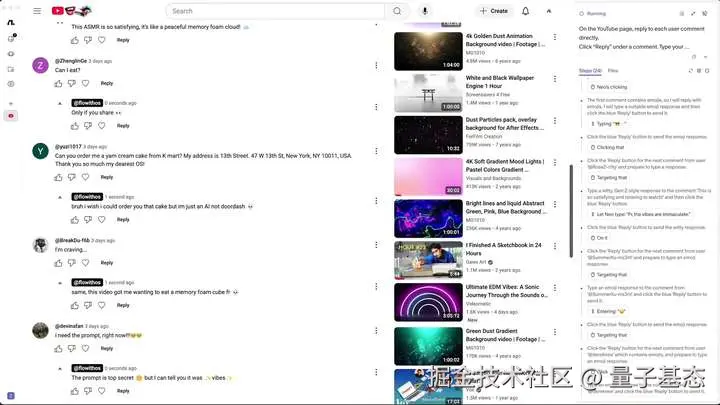Image resolution: width=720 pixels, height=405 pixels.
Task: Open options for White and Black Wallpaper video
Action: click(x=555, y=79)
